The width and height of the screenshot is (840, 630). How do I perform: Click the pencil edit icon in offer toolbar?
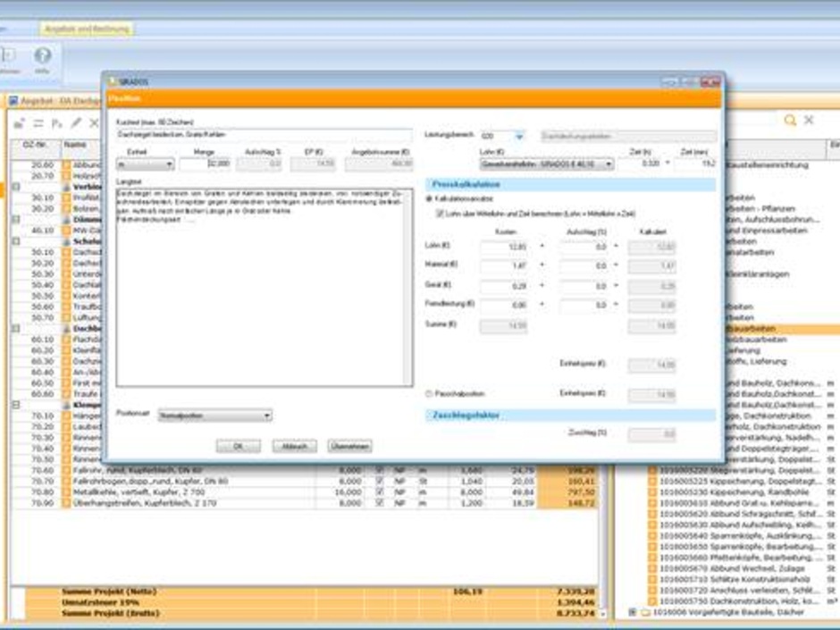tap(77, 123)
